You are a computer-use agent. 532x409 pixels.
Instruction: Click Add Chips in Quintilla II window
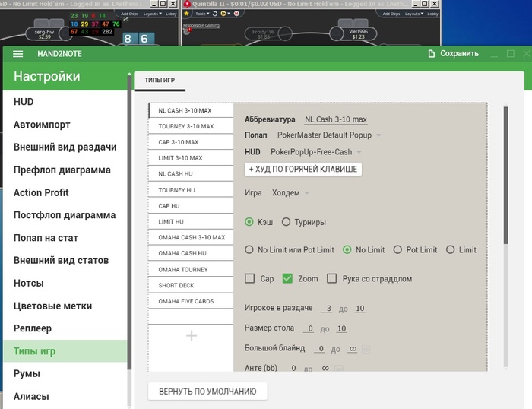[x=391, y=14]
